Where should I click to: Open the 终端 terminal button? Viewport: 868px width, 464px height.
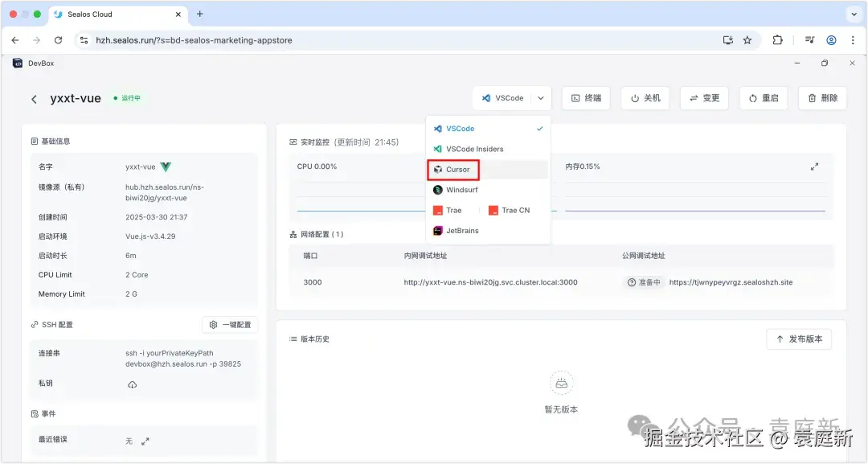coord(586,98)
